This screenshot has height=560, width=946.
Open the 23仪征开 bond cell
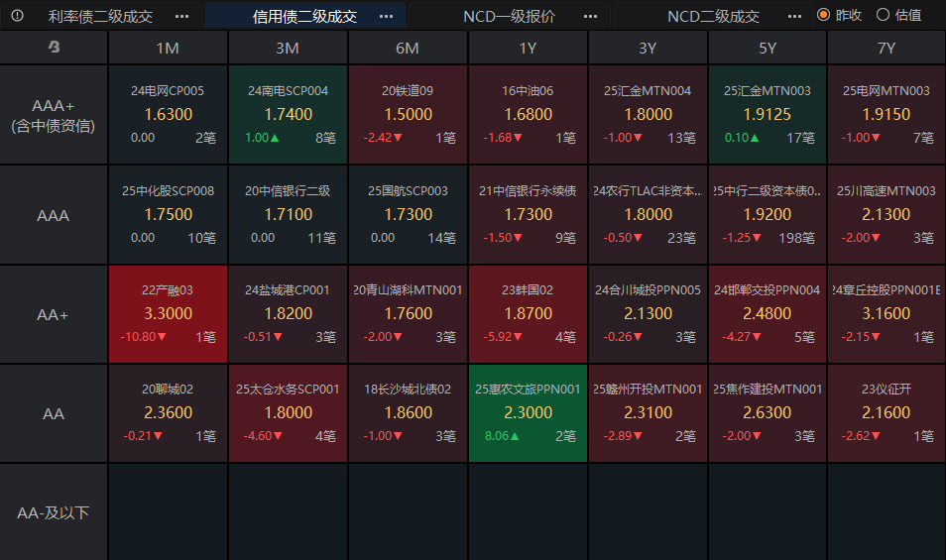click(887, 413)
